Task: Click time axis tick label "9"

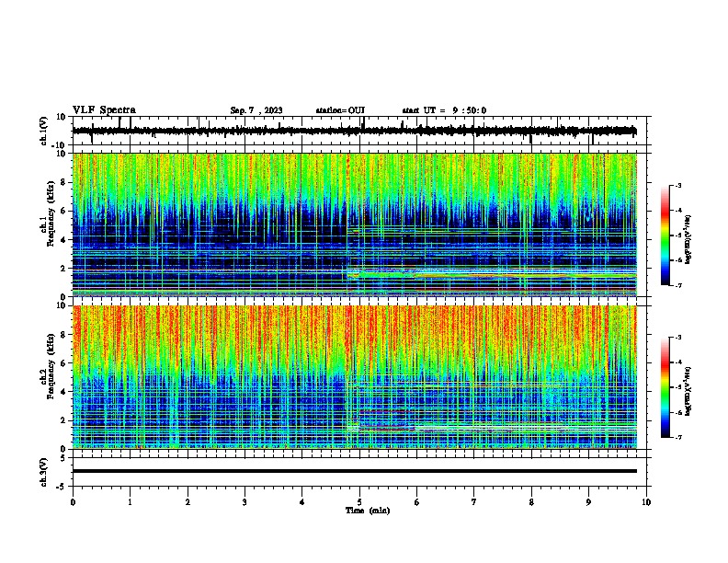Action: [x=588, y=502]
